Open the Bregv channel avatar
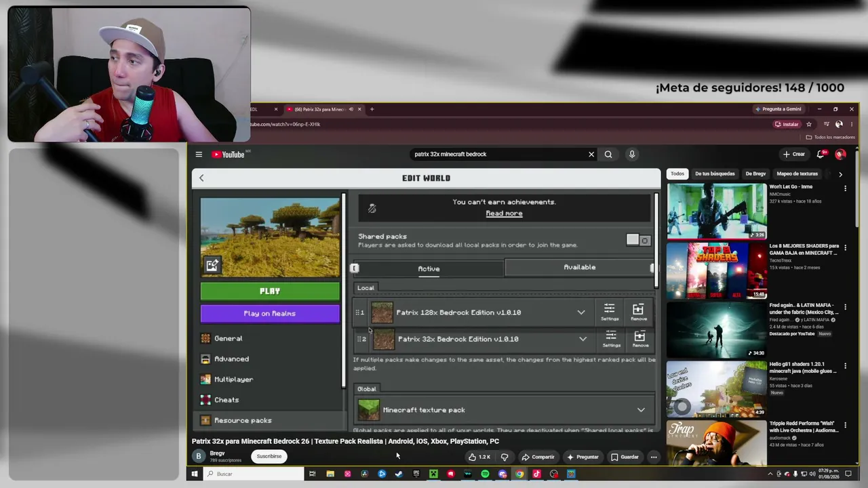This screenshot has height=488, width=868. 199,456
